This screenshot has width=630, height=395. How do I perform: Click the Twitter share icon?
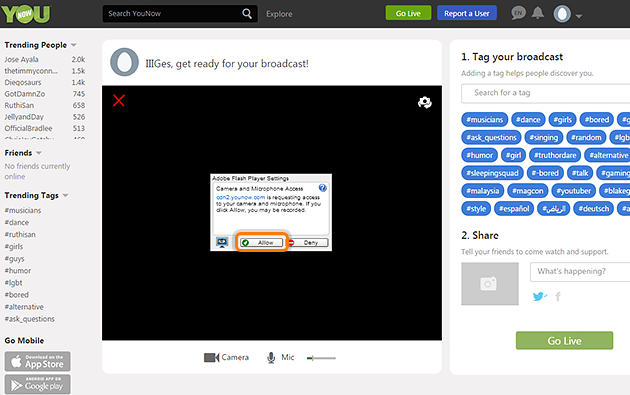click(539, 297)
